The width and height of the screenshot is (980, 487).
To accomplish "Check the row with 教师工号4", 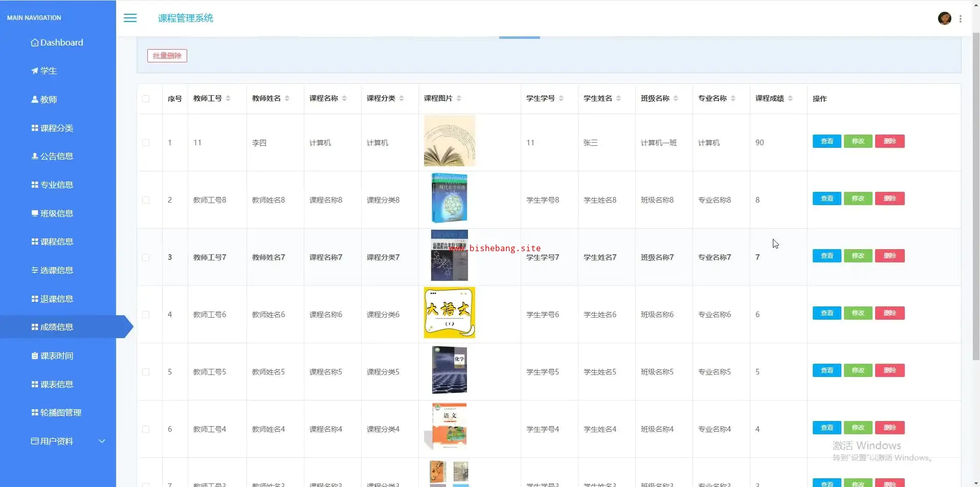I will pos(146,429).
